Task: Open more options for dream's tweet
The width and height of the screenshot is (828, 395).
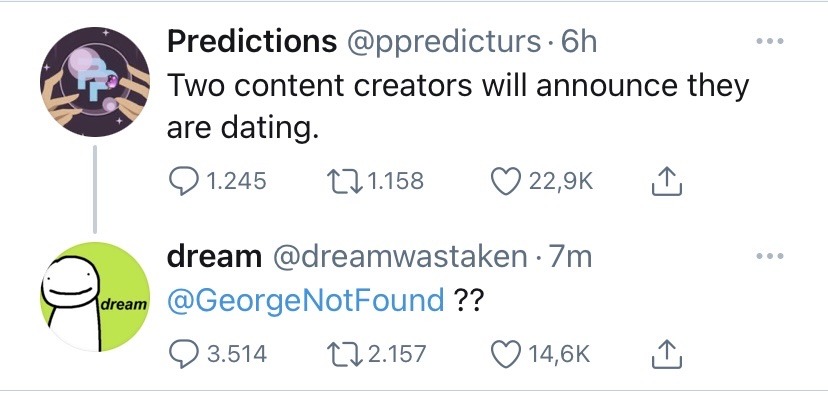Action: point(769,256)
